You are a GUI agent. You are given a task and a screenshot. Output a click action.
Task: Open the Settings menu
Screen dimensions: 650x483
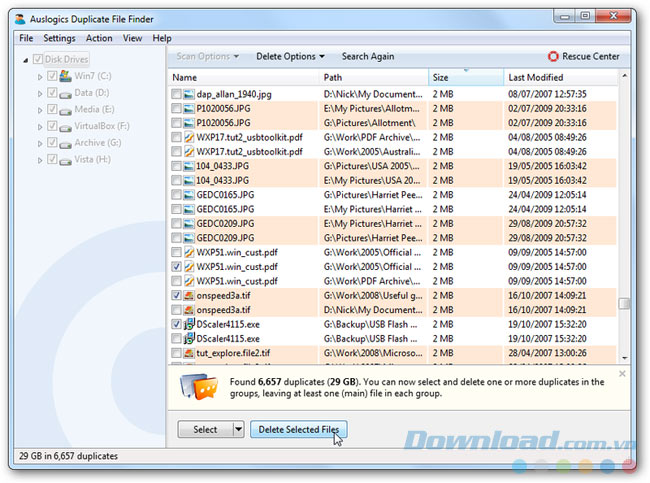59,38
